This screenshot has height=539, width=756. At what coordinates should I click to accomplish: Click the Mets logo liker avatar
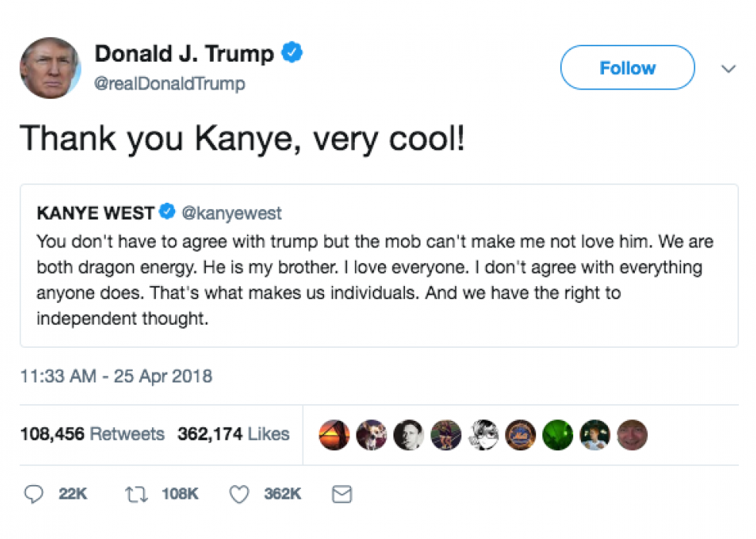[x=521, y=435]
